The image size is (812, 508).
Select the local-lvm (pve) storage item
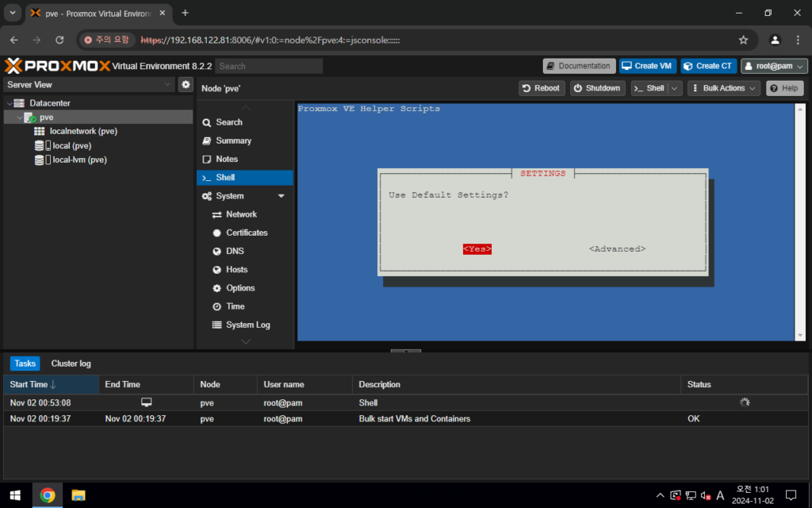coord(79,160)
